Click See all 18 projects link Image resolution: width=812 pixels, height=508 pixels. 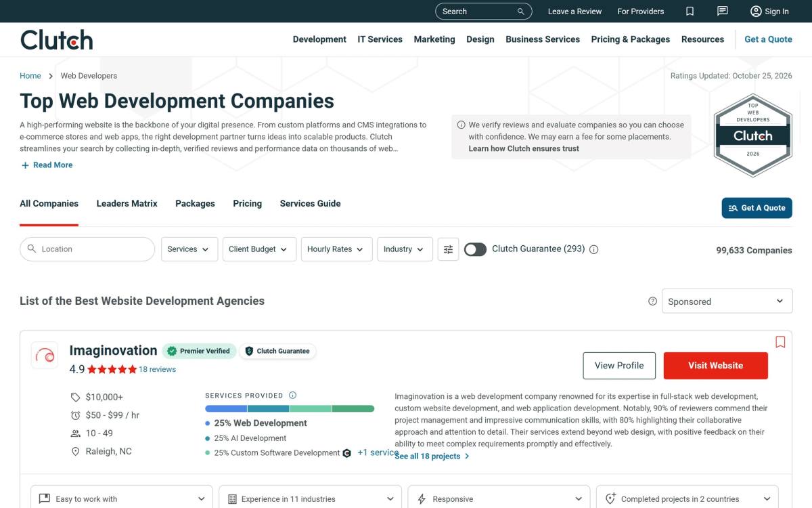pos(432,457)
